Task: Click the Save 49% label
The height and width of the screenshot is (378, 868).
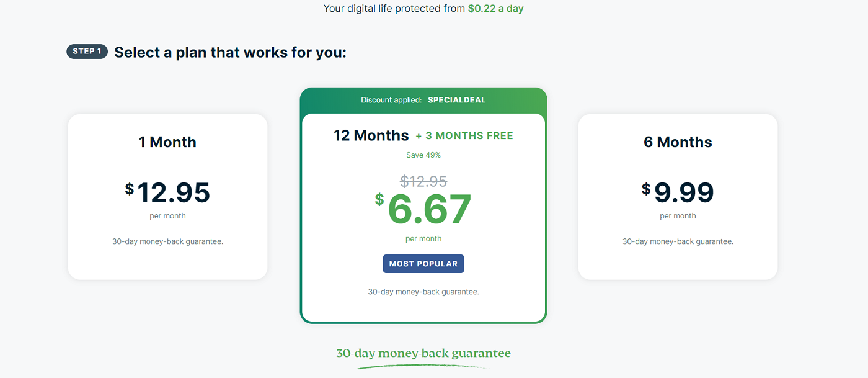Action: (423, 155)
